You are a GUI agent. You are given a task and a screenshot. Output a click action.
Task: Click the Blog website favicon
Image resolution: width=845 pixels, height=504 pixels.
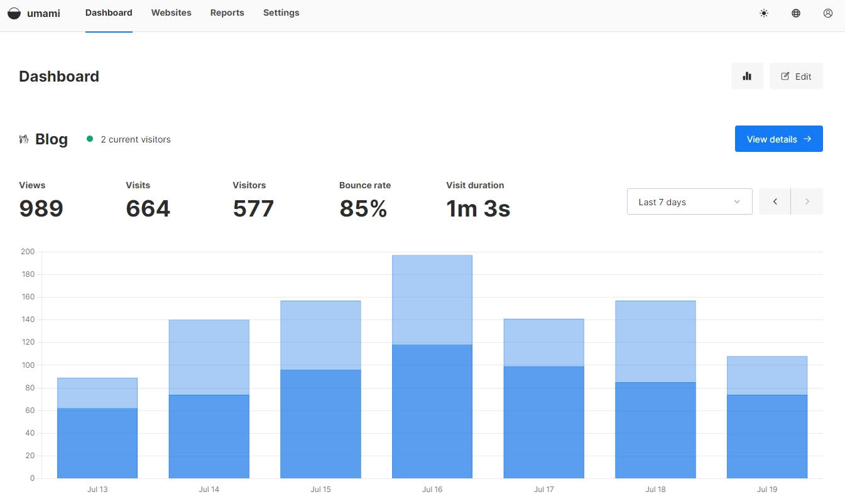pos(24,139)
